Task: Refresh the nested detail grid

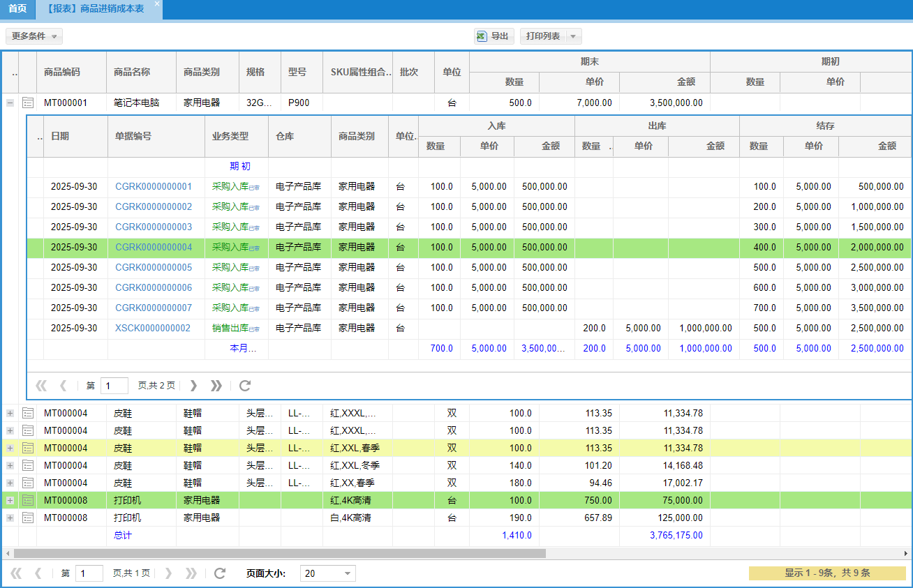Action: pyautogui.click(x=244, y=386)
